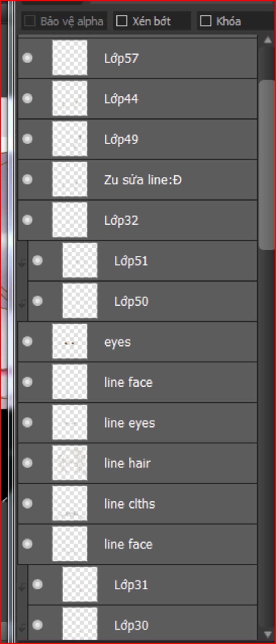Toggle visibility of line clths layer
The height and width of the screenshot is (644, 276).
pyautogui.click(x=27, y=503)
